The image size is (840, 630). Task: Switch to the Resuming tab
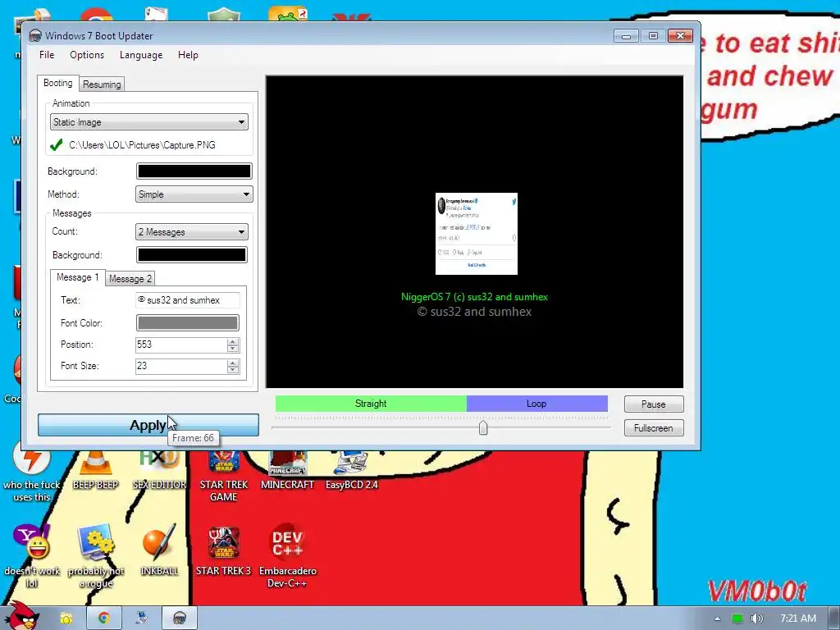pos(102,84)
